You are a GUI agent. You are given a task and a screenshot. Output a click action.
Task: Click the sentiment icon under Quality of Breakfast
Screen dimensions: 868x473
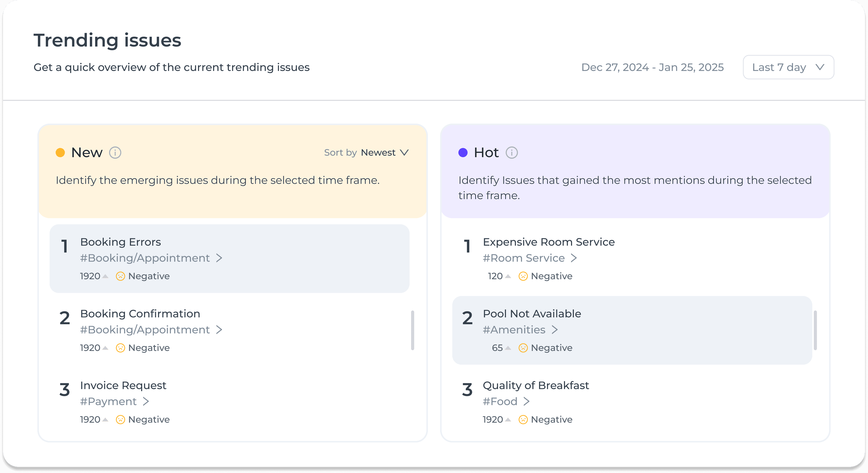tap(523, 419)
